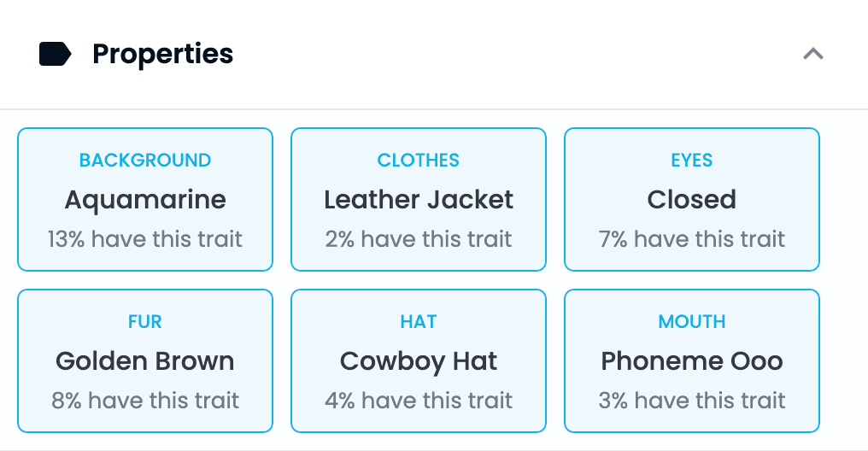Open the Leather Jacket clothes trait

[419, 199]
